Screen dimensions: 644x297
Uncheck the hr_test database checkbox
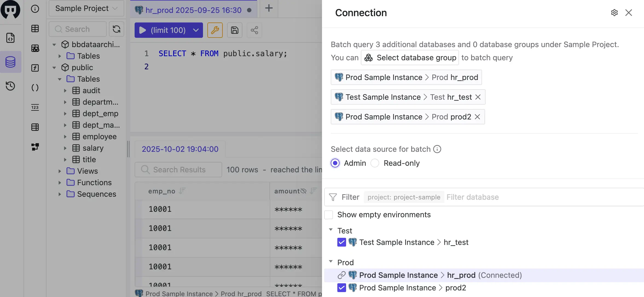[x=341, y=242]
